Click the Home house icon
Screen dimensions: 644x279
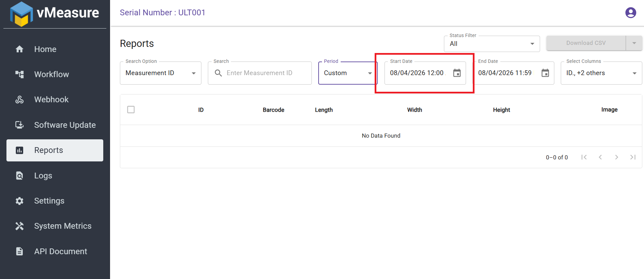point(20,49)
